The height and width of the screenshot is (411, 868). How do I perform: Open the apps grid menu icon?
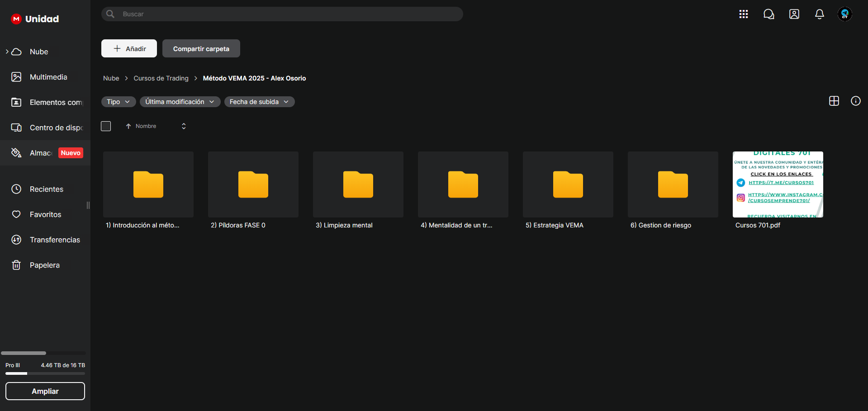pos(744,14)
